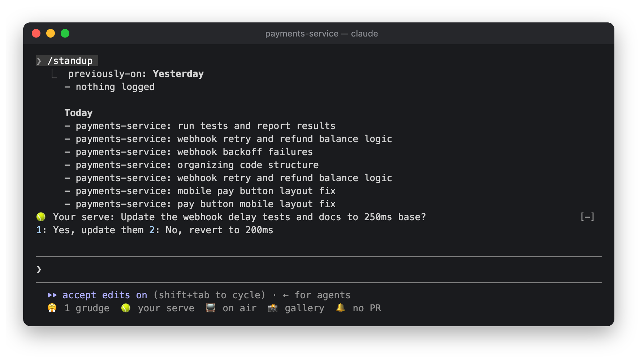The width and height of the screenshot is (644, 363).
Task: Toggle the 'accept edits on' mode
Action: pyautogui.click(x=105, y=295)
